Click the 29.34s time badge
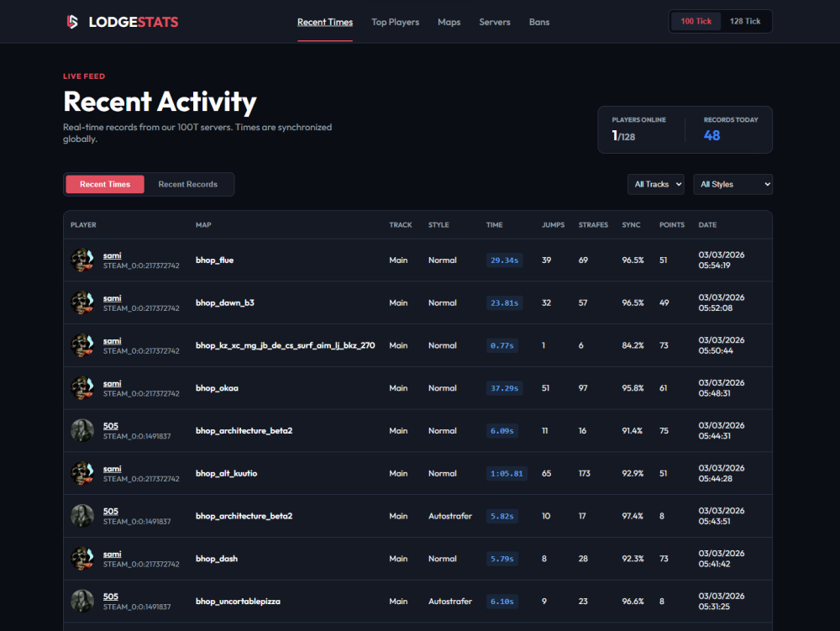The width and height of the screenshot is (840, 631). pos(505,260)
